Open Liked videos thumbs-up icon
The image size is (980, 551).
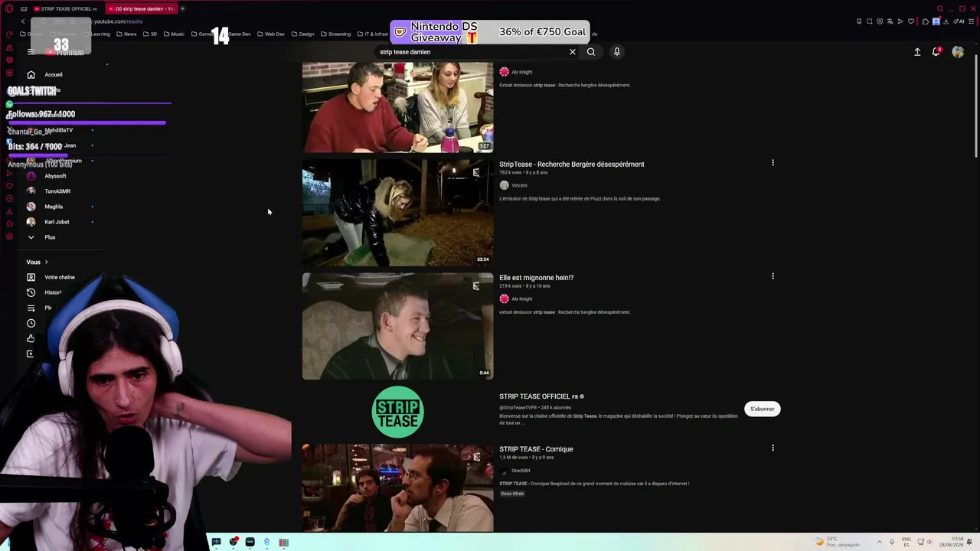click(31, 338)
